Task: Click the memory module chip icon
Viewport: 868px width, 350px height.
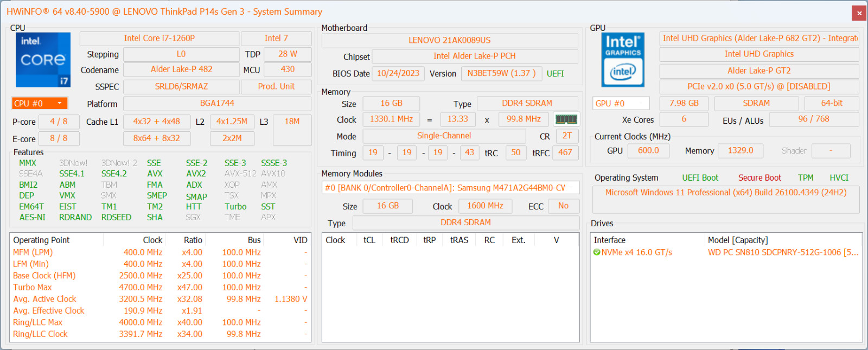Action: pyautogui.click(x=566, y=119)
